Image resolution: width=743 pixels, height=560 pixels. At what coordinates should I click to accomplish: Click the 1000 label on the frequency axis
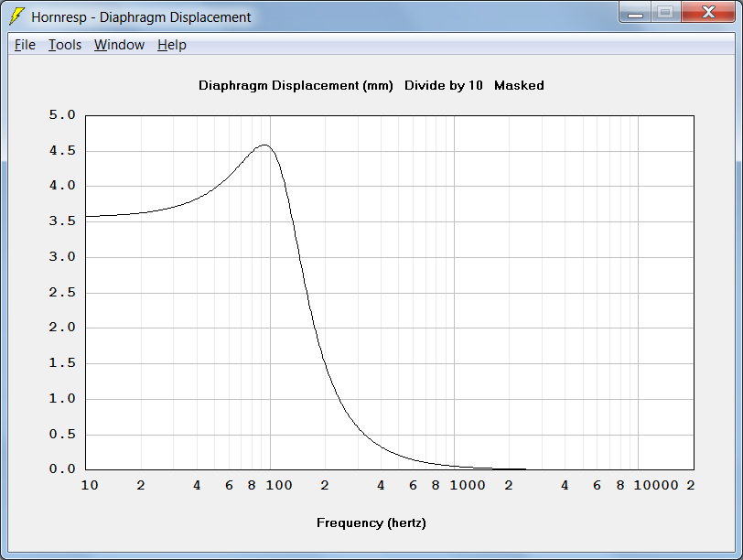468,485
